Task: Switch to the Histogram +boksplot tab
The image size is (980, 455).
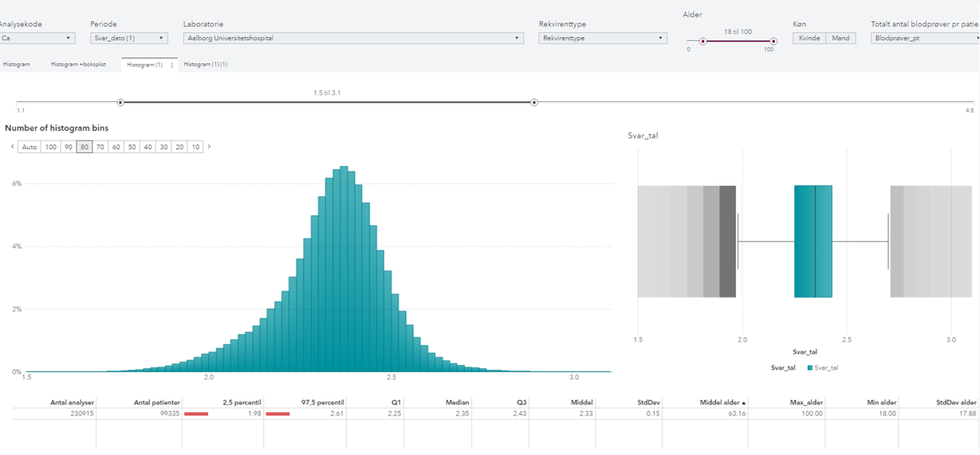Action: coord(79,66)
